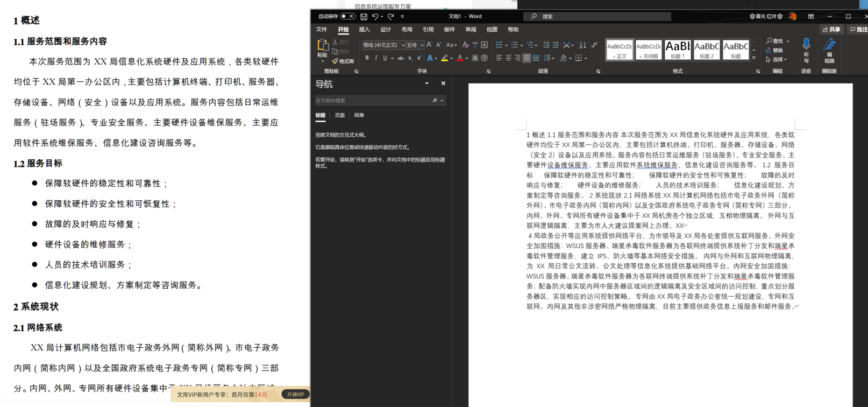This screenshot has width=868, height=407.
Task: Open the Insert (插入) ribbon tab
Action: pyautogui.click(x=364, y=30)
